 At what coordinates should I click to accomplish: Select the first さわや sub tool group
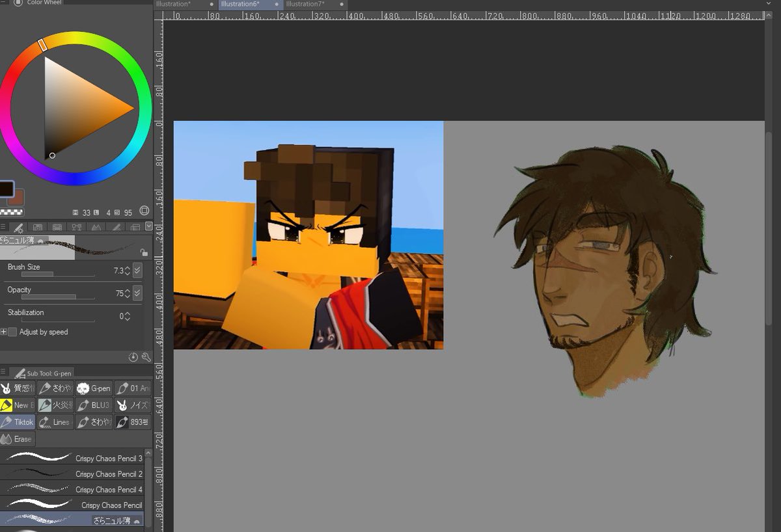click(55, 388)
